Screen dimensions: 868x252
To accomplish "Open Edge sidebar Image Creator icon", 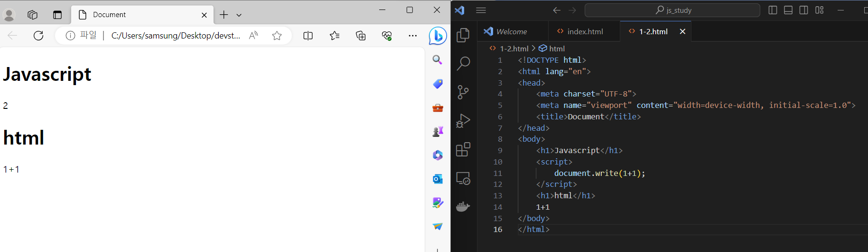I will pos(438,203).
